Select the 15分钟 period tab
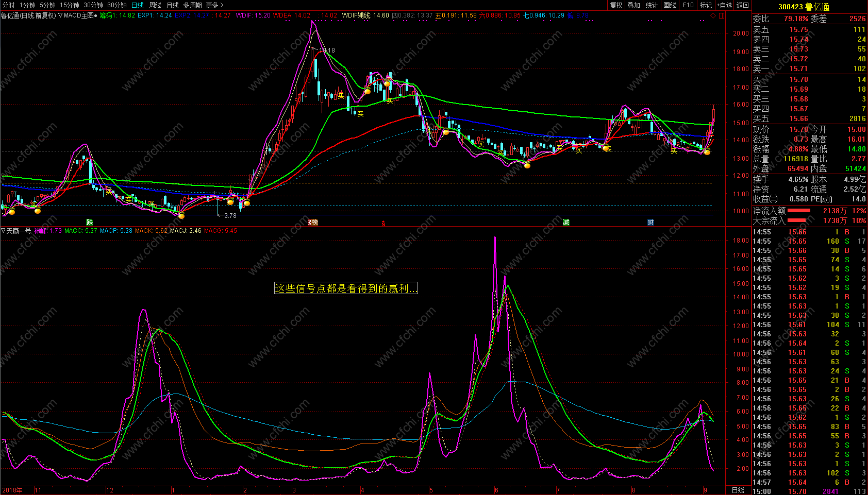This screenshot has width=868, height=495. (x=70, y=5)
